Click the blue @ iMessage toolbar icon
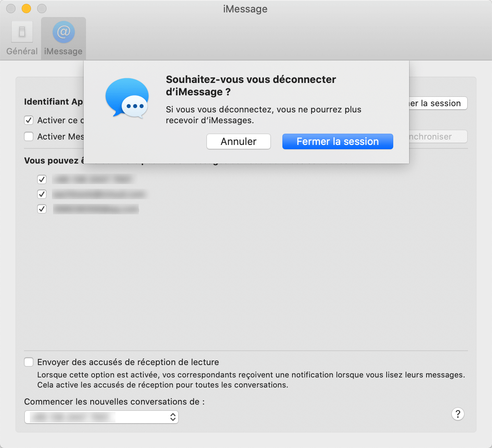This screenshot has width=492, height=448. coord(64,32)
